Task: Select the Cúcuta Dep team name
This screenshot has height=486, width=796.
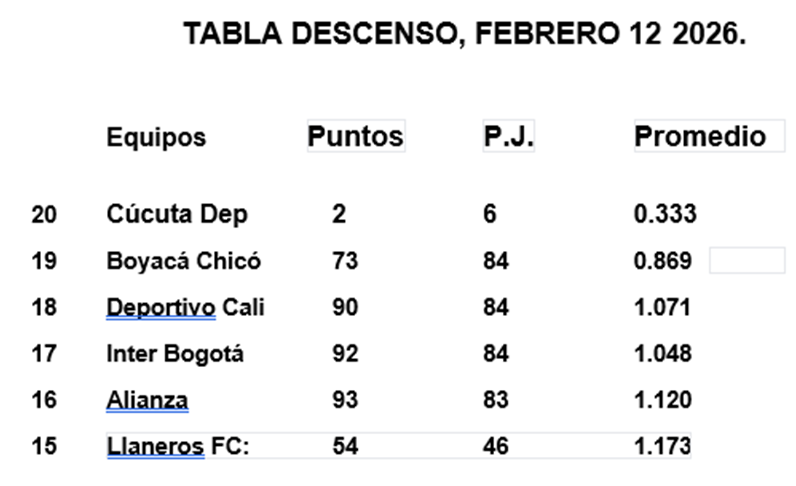Action: pyautogui.click(x=177, y=214)
